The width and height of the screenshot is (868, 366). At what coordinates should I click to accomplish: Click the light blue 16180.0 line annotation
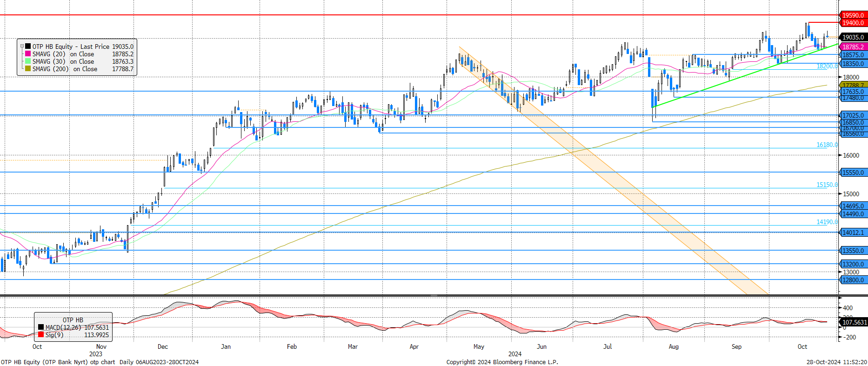(827, 145)
